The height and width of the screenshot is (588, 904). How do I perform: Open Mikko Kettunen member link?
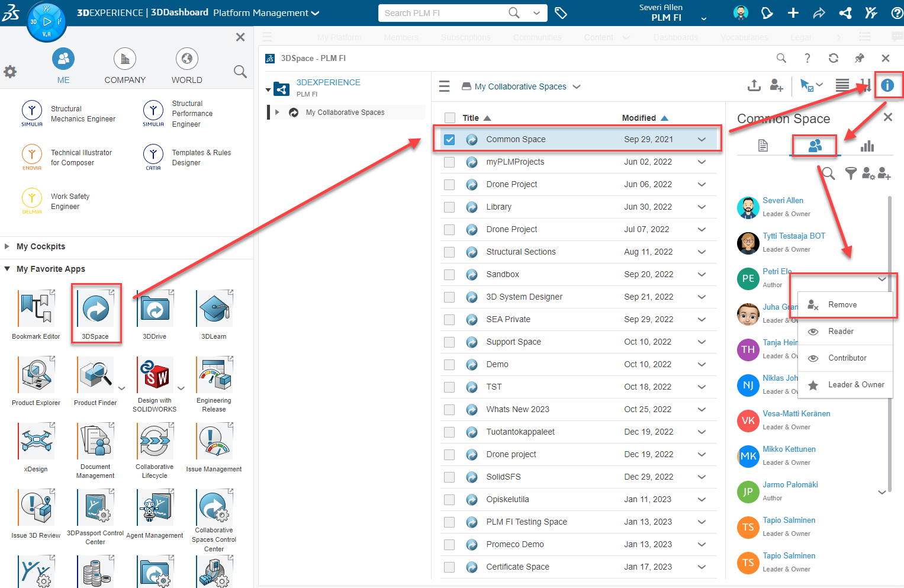click(x=789, y=449)
